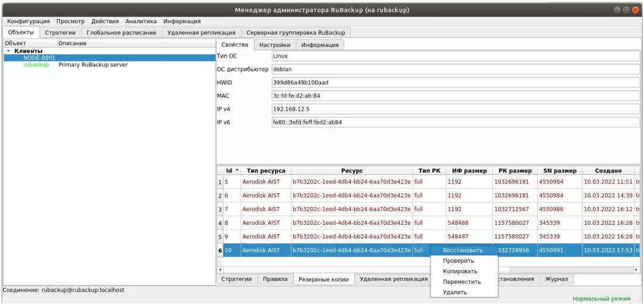This screenshot has width=644, height=304.
Task: Click horizontal scrollbar left arrow
Action: click(220, 269)
